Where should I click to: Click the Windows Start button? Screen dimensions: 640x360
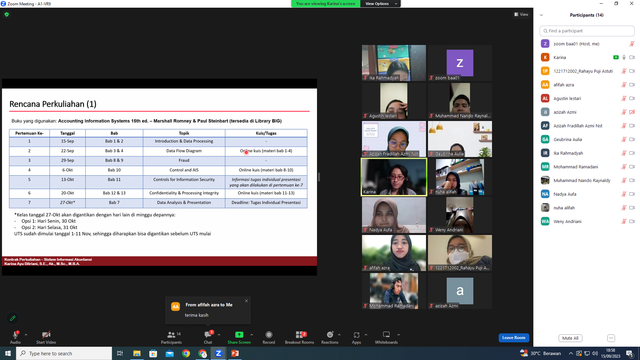[8, 353]
